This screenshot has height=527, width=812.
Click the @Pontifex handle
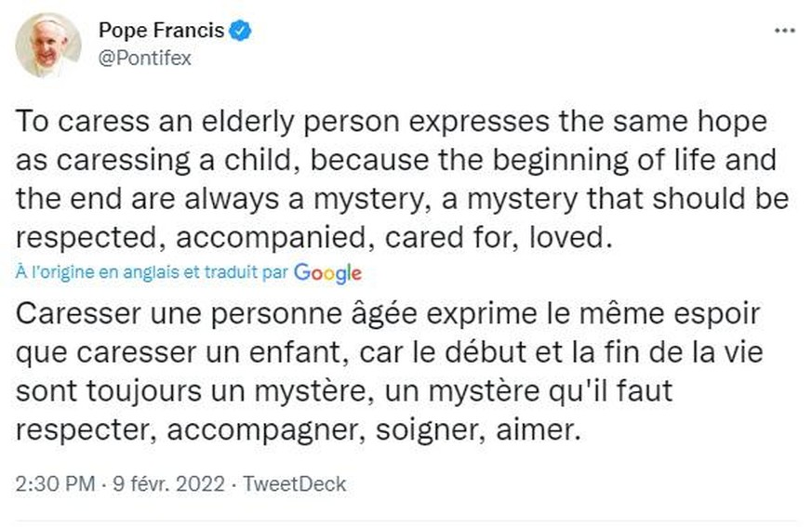coord(145,58)
